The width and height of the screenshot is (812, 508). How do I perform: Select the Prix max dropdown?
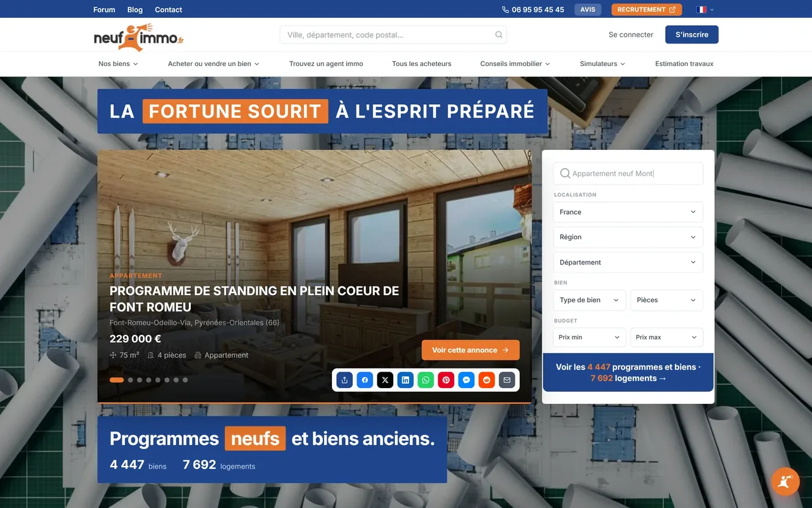click(x=666, y=338)
